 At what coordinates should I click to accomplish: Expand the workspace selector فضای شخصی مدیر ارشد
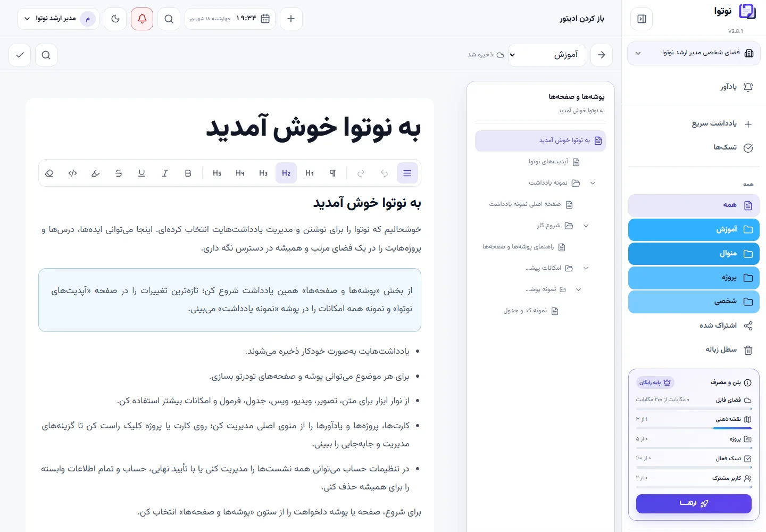point(694,53)
